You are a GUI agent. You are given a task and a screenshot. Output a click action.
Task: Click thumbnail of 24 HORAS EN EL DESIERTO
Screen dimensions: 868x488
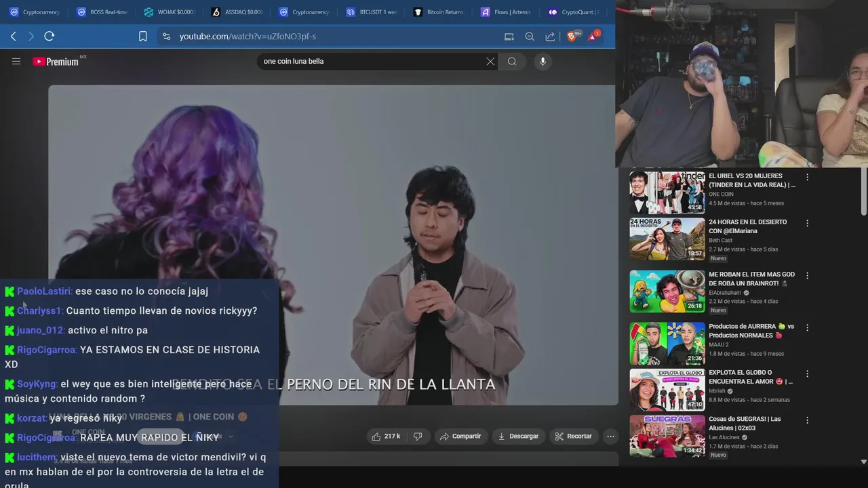[667, 239]
